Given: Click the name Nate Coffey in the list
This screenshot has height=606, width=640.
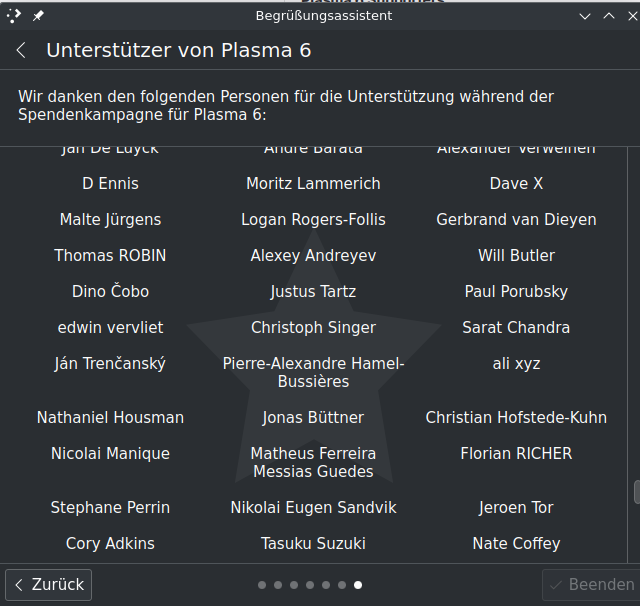Looking at the screenshot, I should [x=516, y=544].
